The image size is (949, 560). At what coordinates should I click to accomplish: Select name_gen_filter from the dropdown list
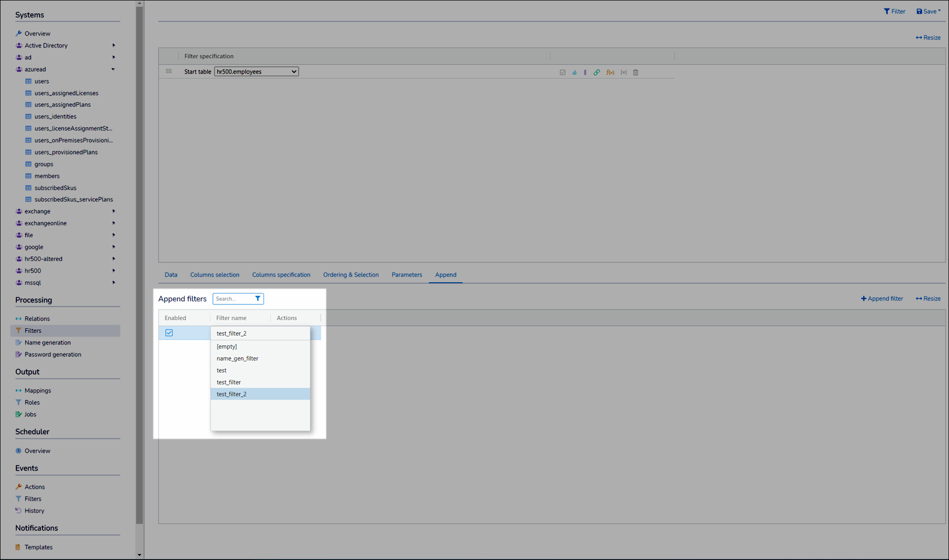(237, 358)
